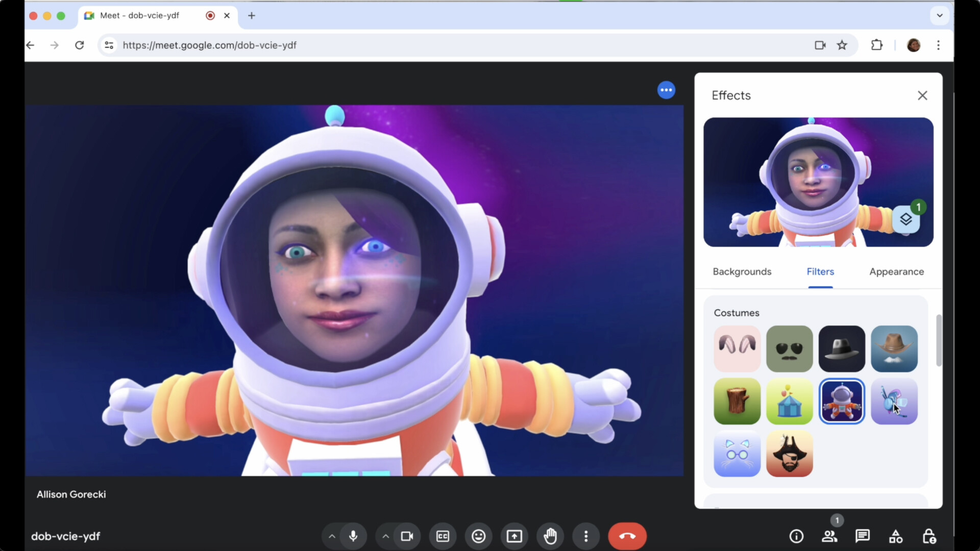Switch to the Backgrounds tab
The width and height of the screenshot is (980, 551).
pos(742,272)
